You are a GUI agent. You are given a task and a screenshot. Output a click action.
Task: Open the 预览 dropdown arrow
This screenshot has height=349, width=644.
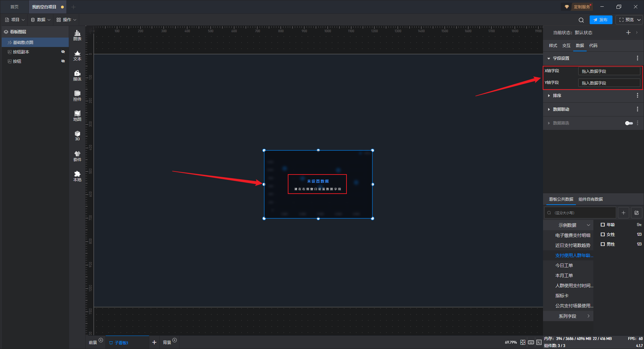(x=639, y=20)
